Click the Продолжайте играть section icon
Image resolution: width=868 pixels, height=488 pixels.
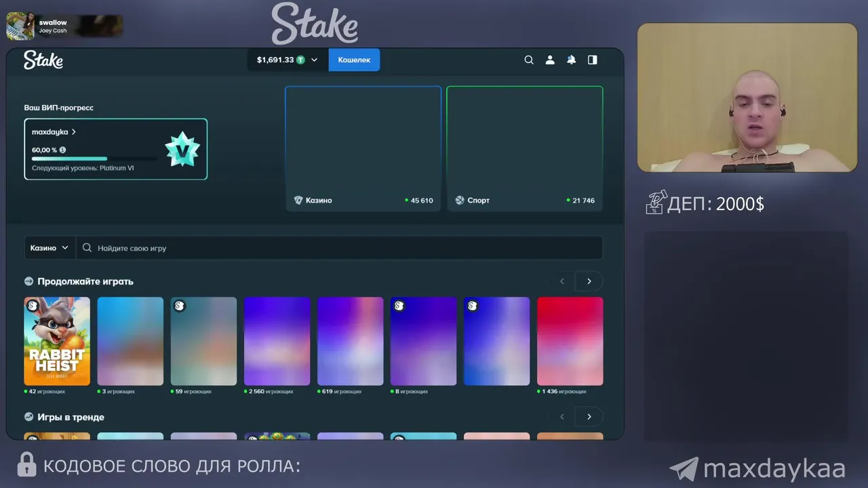point(29,281)
